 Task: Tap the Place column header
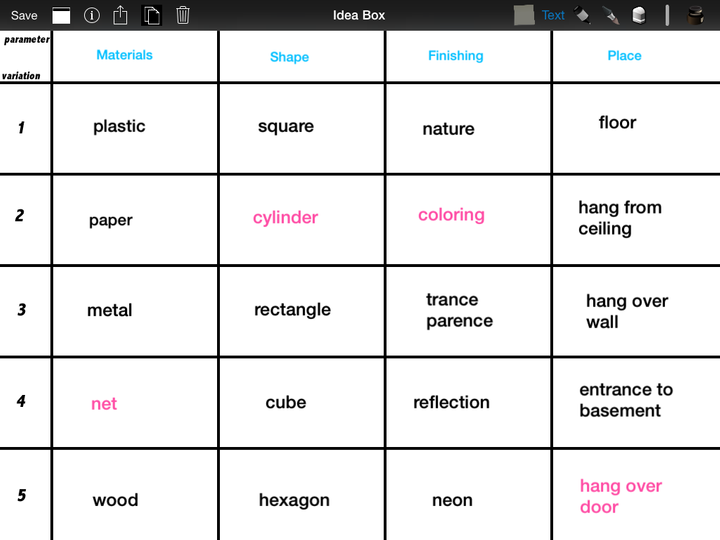(624, 56)
